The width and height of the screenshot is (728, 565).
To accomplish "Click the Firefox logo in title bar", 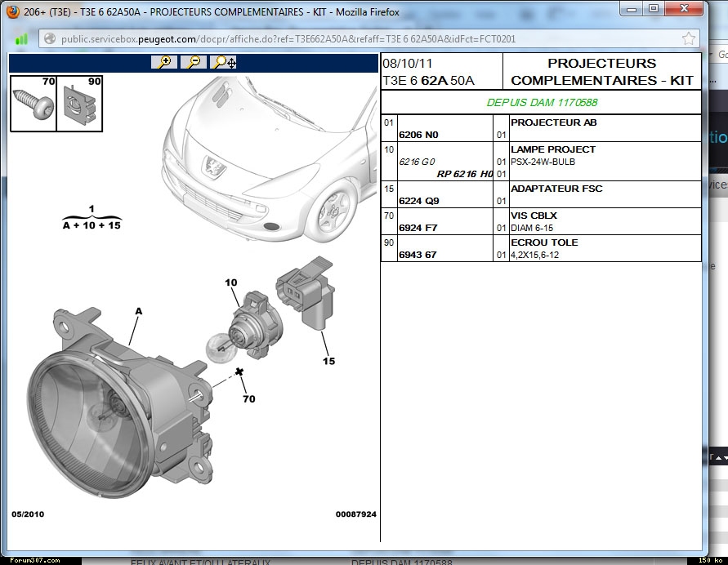I will point(12,11).
